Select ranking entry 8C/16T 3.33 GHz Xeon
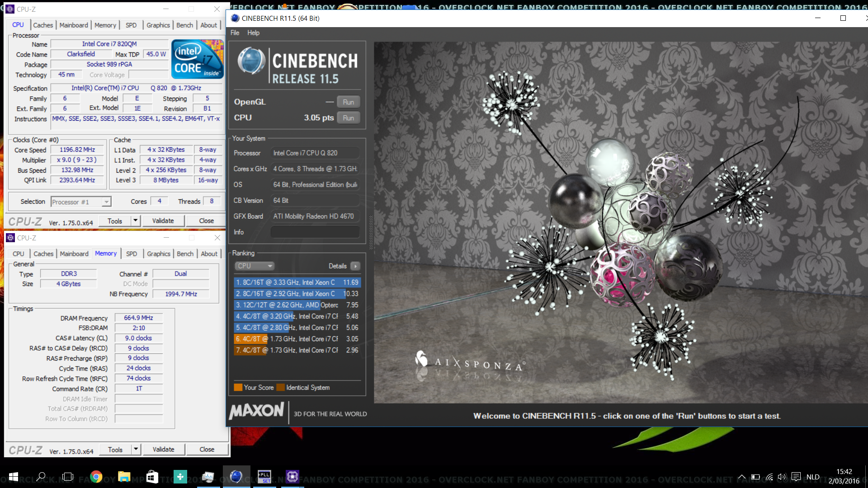 point(297,282)
